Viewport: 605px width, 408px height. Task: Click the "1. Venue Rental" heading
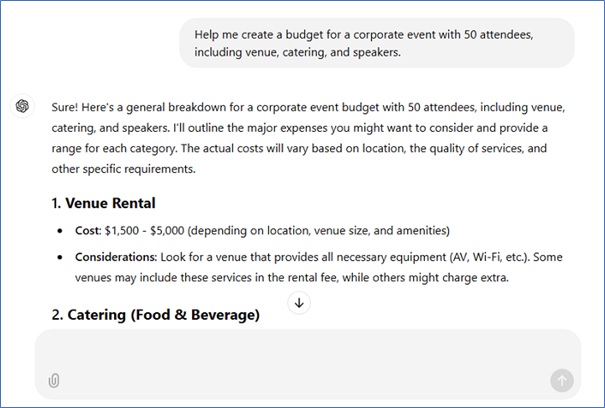(103, 203)
